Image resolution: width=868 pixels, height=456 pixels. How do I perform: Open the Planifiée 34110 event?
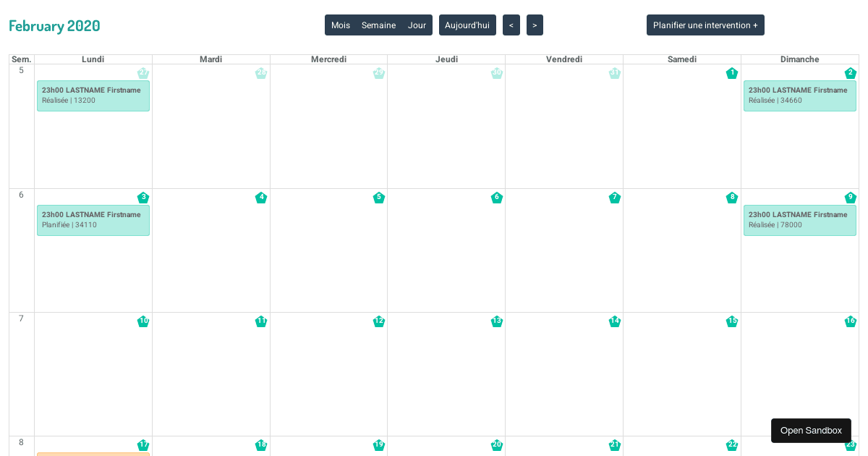click(x=93, y=220)
